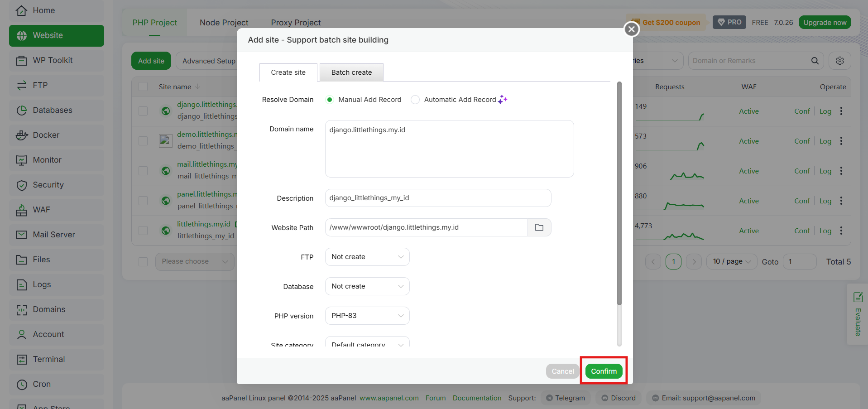Image resolution: width=868 pixels, height=409 pixels.
Task: Open the Domains sidebar icon
Action: 22,310
